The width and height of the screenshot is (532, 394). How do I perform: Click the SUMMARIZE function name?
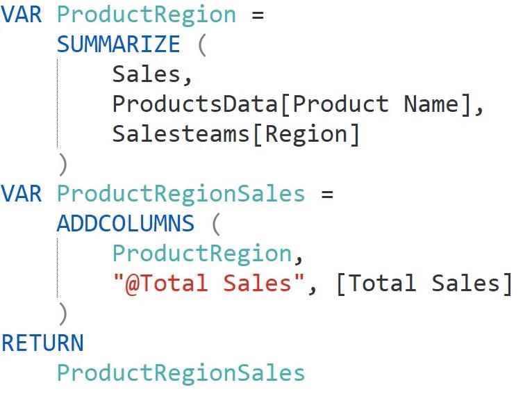tap(118, 44)
